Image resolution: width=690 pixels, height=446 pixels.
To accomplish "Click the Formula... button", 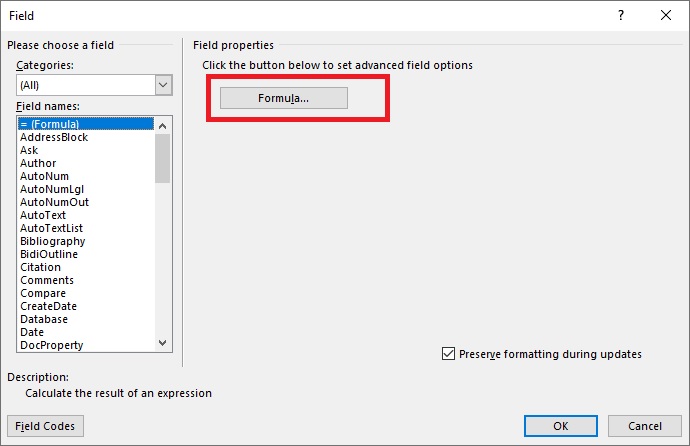I will (x=284, y=98).
